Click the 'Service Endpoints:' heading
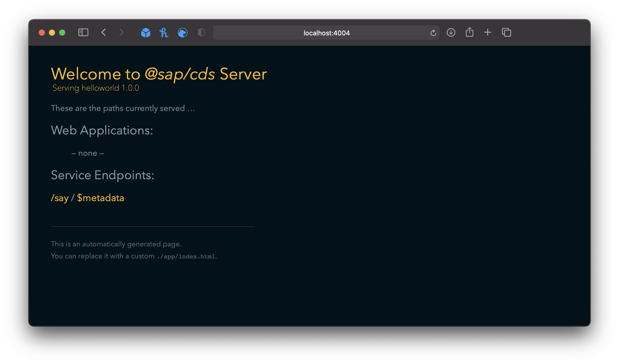The height and width of the screenshot is (364, 619). pos(103,175)
